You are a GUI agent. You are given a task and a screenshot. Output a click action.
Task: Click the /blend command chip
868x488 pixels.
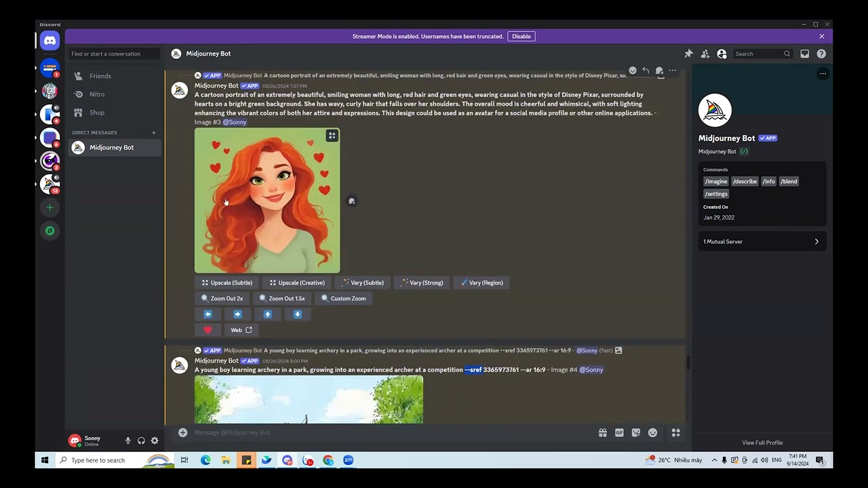(x=789, y=181)
